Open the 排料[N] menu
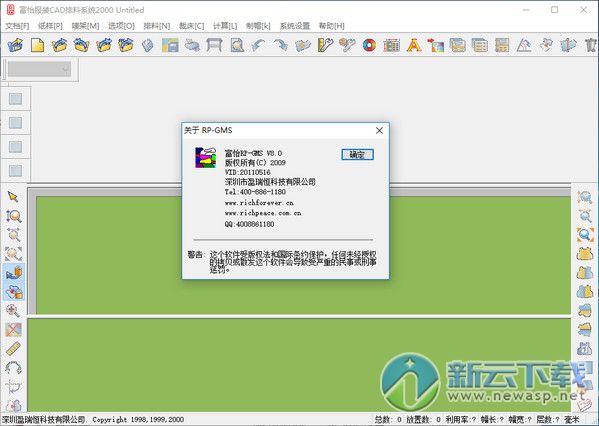The image size is (599, 426). coord(157,26)
